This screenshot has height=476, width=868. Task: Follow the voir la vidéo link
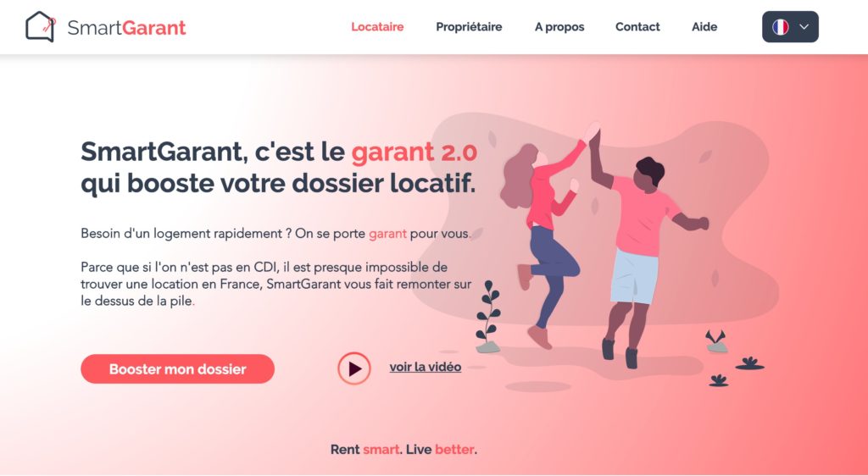pyautogui.click(x=426, y=367)
